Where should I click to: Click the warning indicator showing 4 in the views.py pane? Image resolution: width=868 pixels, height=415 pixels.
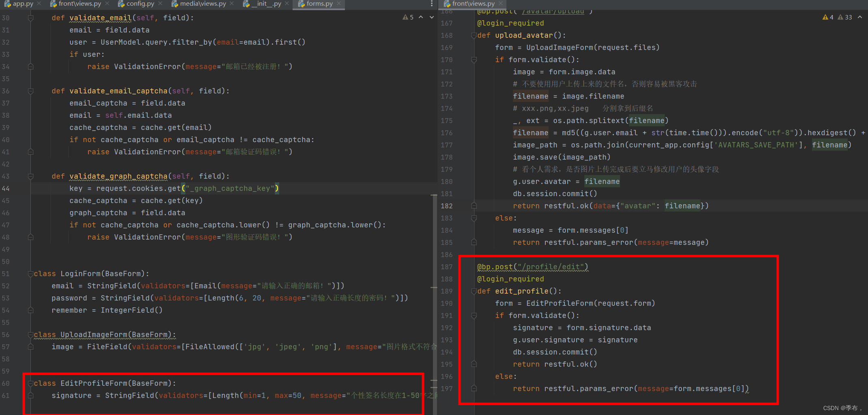(x=828, y=17)
